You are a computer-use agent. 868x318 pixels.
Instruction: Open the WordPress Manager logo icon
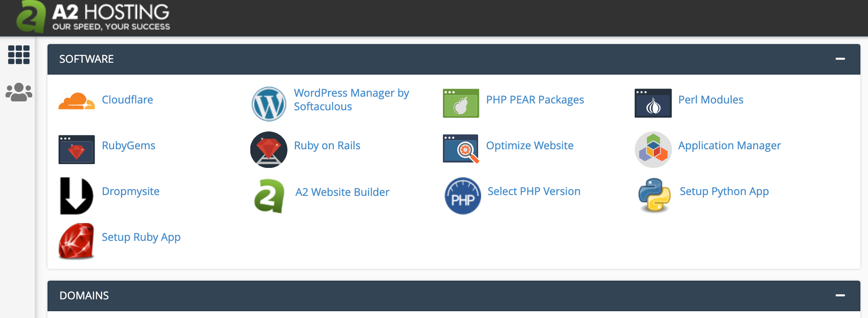pos(269,103)
